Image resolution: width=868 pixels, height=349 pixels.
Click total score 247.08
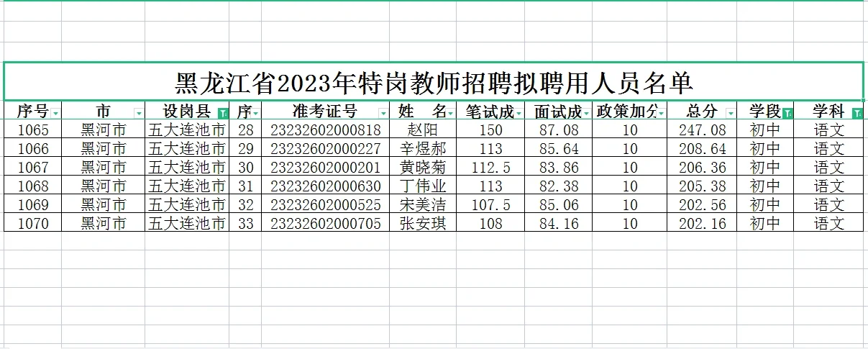click(702, 130)
